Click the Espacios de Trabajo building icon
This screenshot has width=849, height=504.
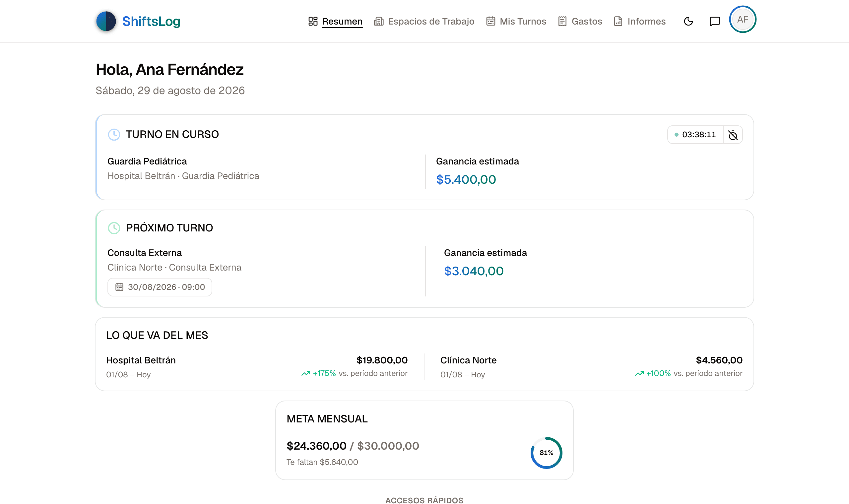pos(379,22)
